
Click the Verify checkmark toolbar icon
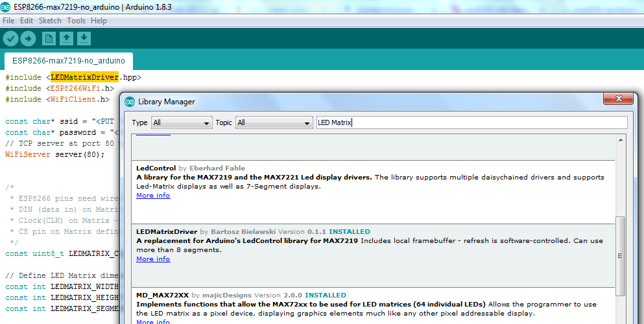(10, 39)
